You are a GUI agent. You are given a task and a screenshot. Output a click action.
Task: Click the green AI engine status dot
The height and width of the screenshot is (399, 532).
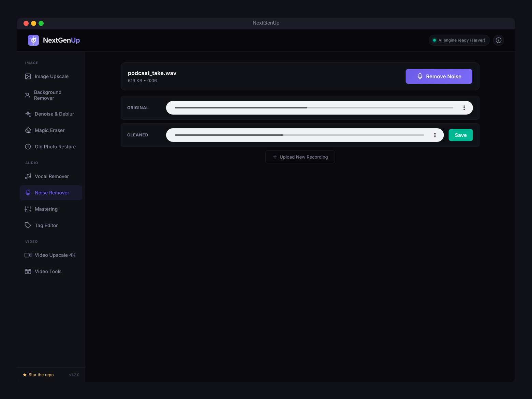[x=434, y=40]
